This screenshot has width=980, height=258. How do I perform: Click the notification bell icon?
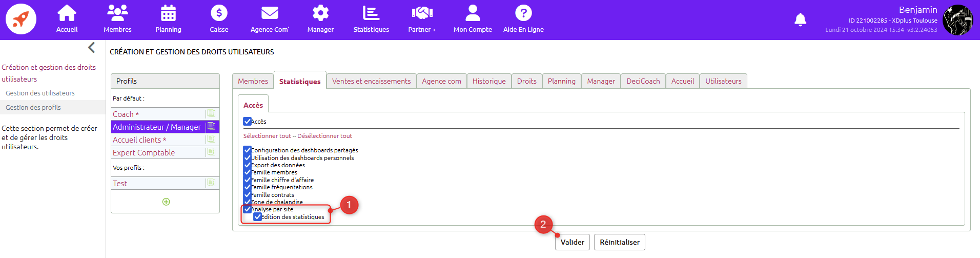800,20
